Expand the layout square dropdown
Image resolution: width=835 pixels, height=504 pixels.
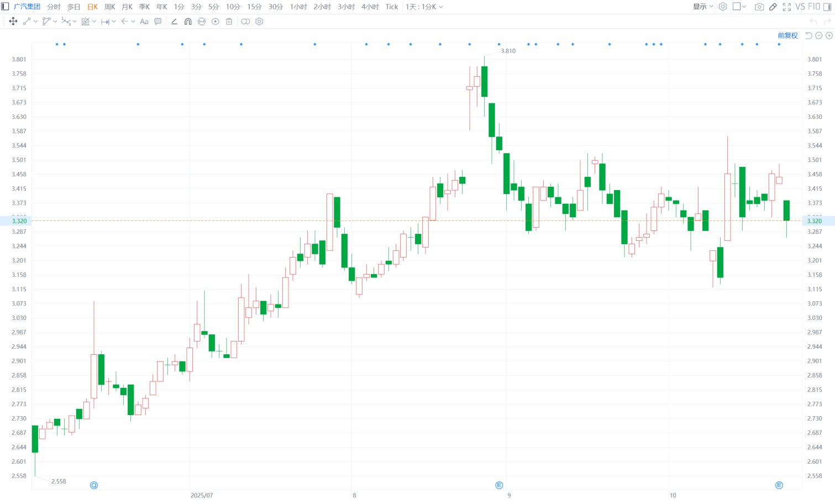739,7
